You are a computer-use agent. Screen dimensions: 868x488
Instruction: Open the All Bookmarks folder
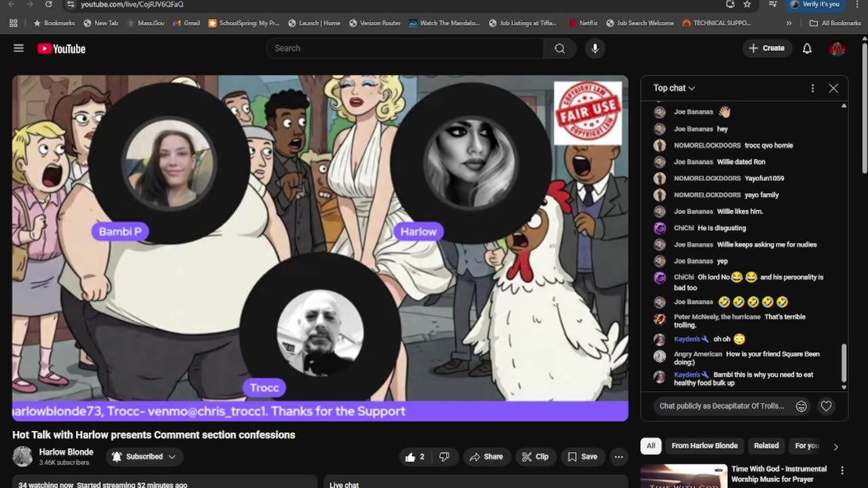[835, 23]
